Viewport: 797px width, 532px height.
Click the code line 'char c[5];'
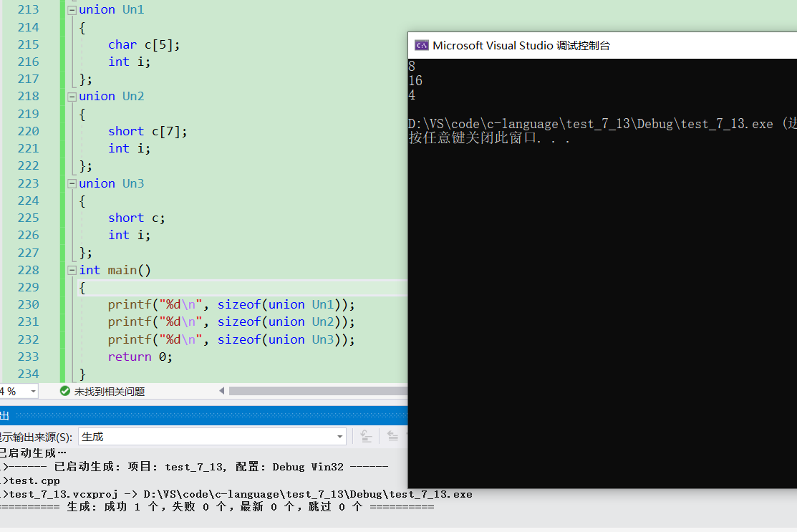pyautogui.click(x=144, y=44)
